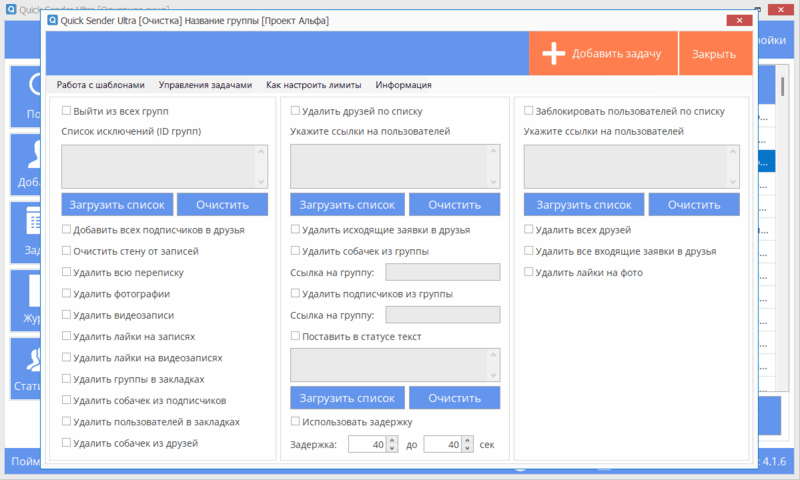Click Очистить under group exclusions list

tap(222, 205)
